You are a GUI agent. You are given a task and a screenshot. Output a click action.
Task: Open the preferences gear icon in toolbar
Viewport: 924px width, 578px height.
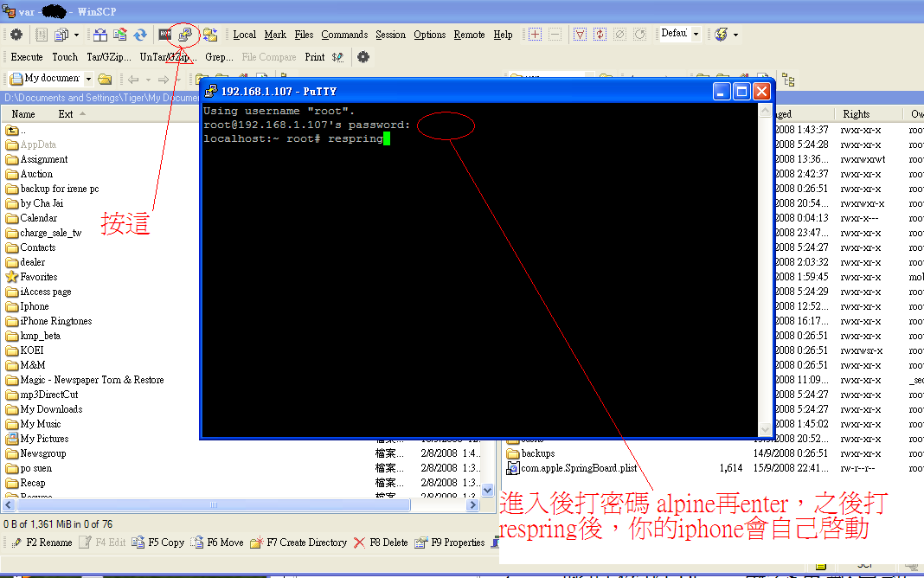[x=16, y=35]
